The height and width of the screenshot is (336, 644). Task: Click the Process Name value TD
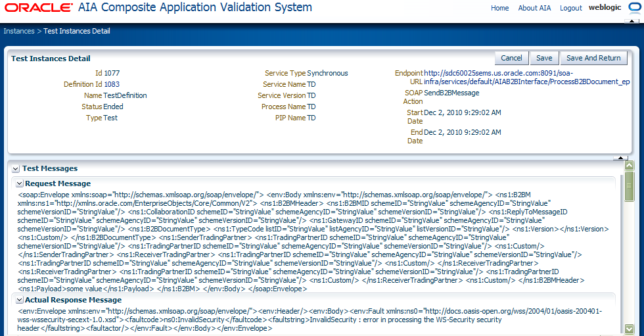click(x=311, y=107)
